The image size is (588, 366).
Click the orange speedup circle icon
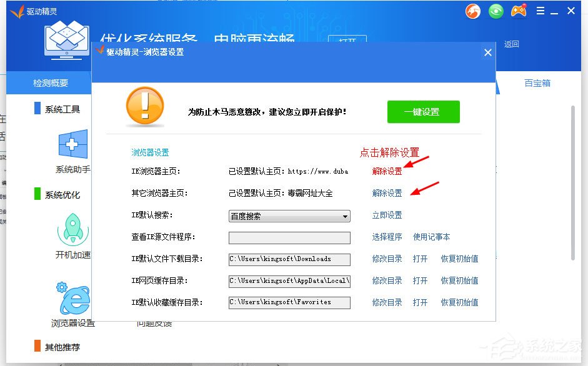472,11
